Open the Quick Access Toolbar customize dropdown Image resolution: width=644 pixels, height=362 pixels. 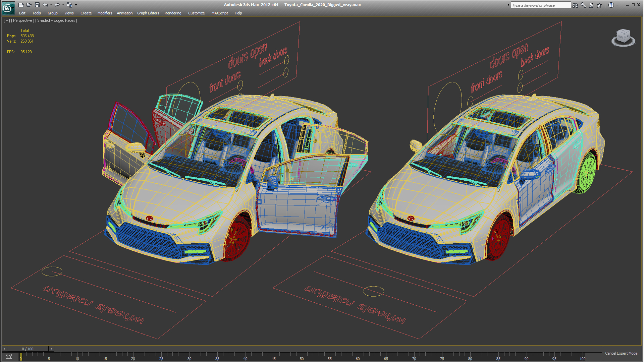tap(76, 5)
